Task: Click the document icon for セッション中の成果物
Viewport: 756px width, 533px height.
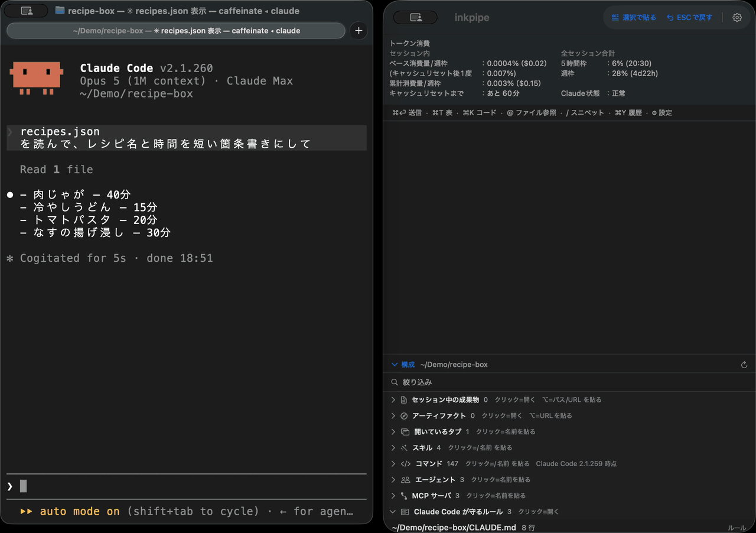Action: (x=404, y=400)
